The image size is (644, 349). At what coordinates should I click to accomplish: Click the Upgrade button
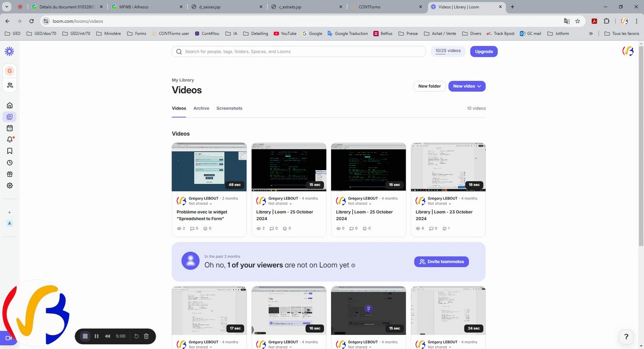pos(484,51)
